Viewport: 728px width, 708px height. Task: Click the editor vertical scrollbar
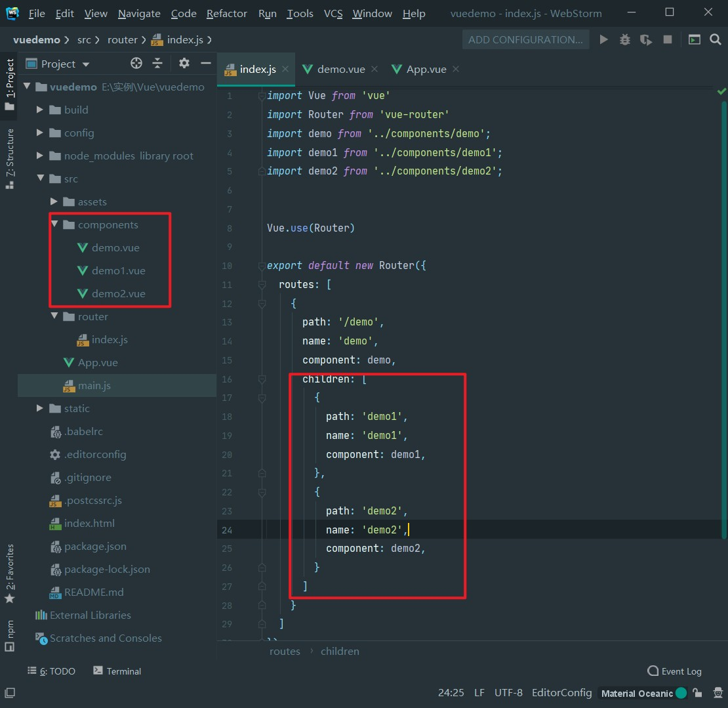coord(723,321)
